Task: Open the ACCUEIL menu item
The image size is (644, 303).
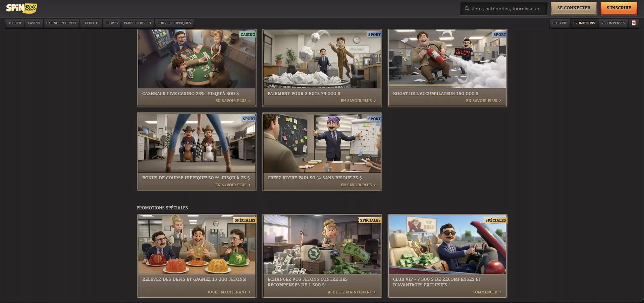Action: pos(15,23)
